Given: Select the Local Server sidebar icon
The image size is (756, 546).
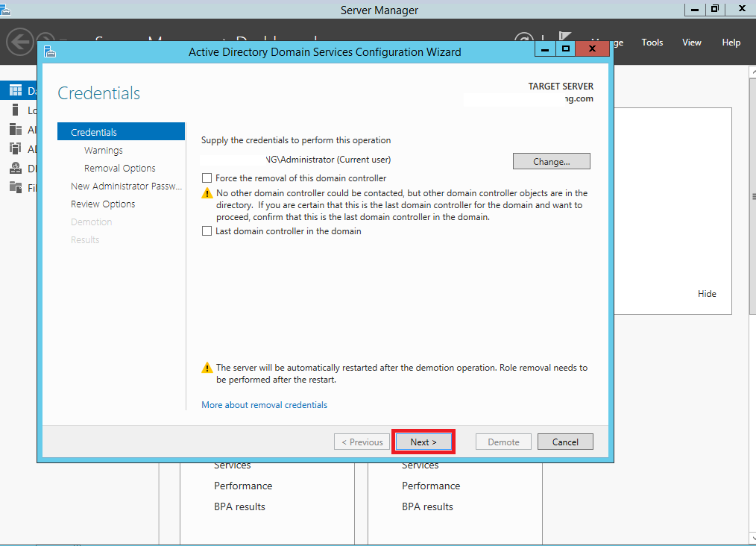Looking at the screenshot, I should [x=15, y=110].
